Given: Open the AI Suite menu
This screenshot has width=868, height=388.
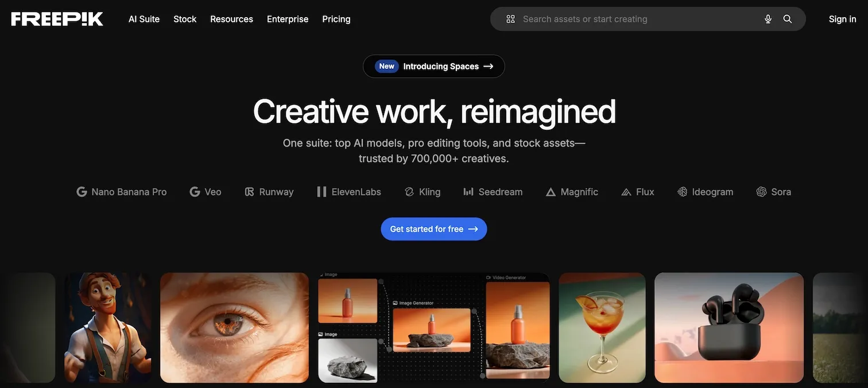Looking at the screenshot, I should pyautogui.click(x=143, y=18).
